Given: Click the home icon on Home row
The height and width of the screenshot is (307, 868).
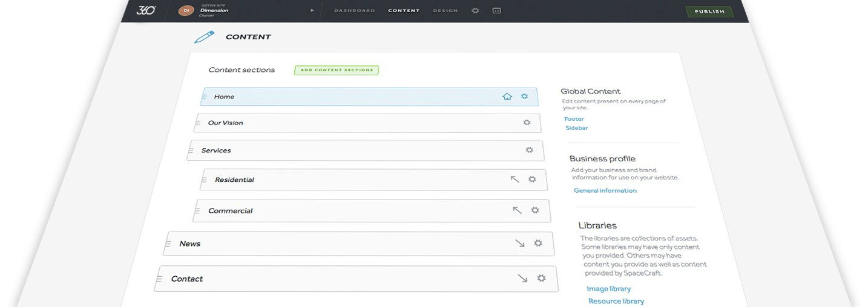Looking at the screenshot, I should click(507, 97).
